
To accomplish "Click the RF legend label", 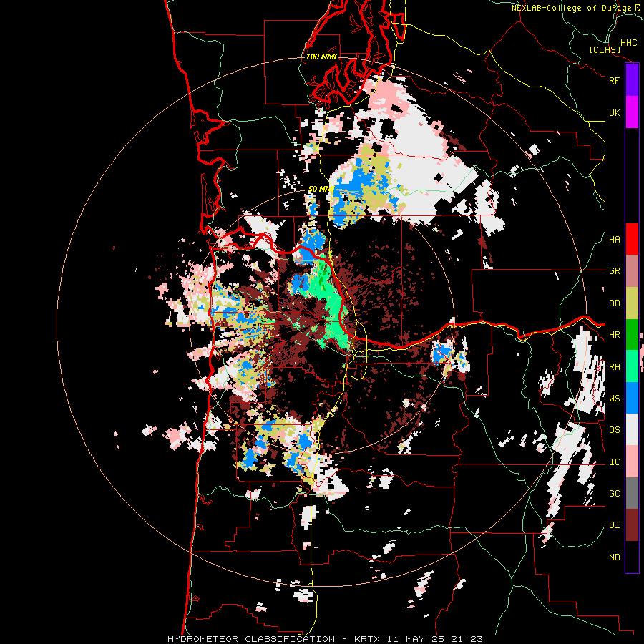I will [614, 80].
